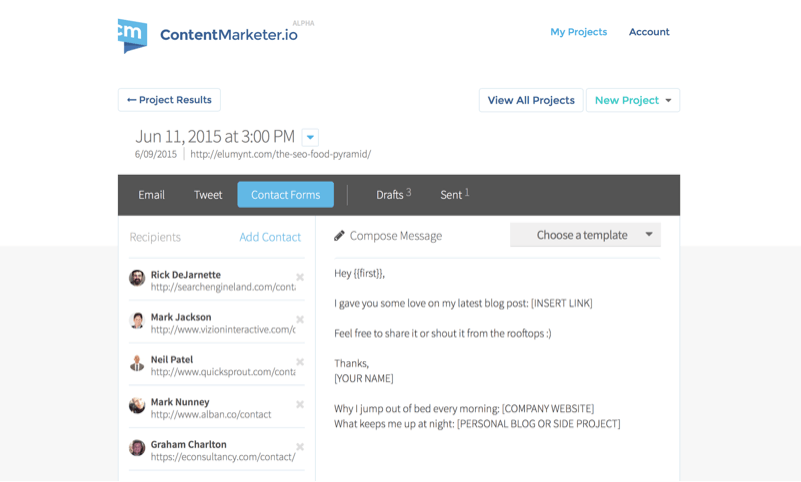The height and width of the screenshot is (482, 801).
Task: Remove Neil Patel with the X icon
Action: tap(300, 362)
